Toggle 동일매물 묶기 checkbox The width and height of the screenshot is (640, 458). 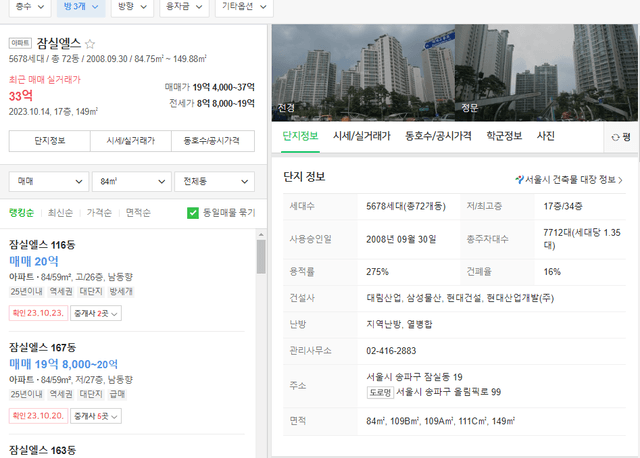point(193,213)
